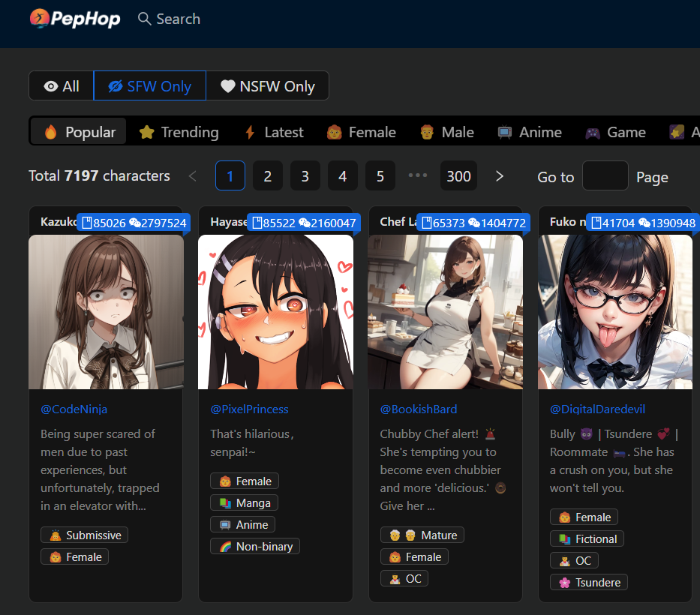Image resolution: width=700 pixels, height=615 pixels.
Task: Enable the SFW Only filter
Action: coord(150,86)
